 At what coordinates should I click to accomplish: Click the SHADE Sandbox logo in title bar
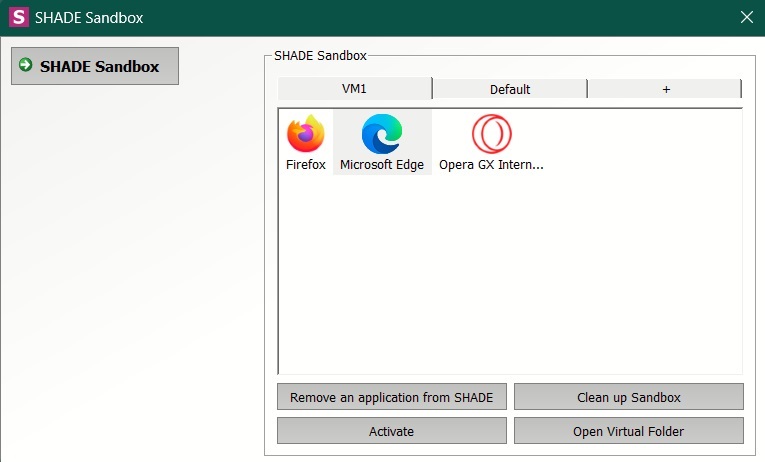tap(19, 17)
